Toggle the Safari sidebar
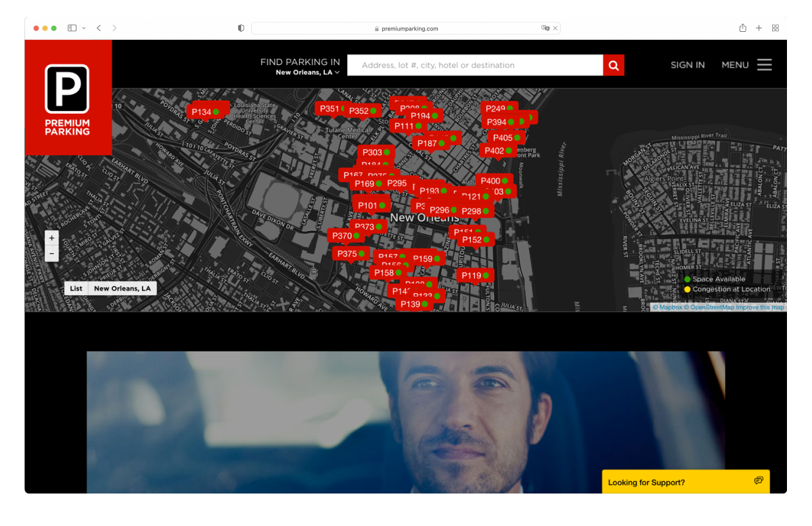 [72, 28]
